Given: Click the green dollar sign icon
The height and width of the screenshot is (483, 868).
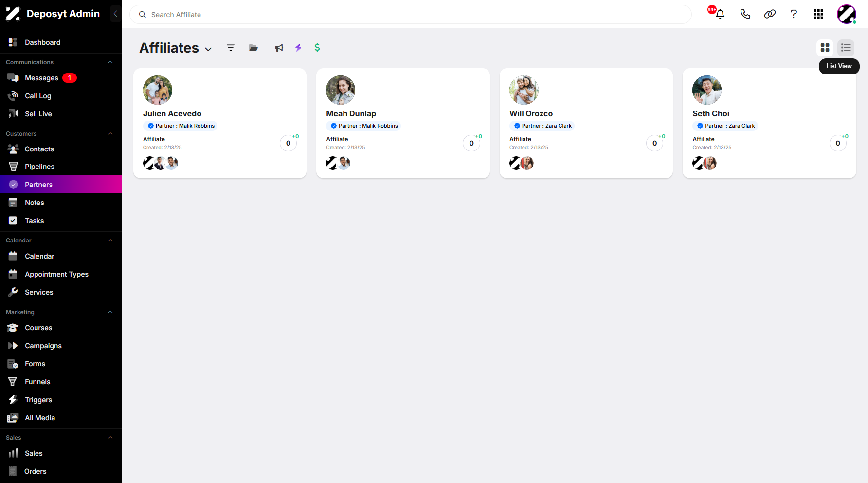Looking at the screenshot, I should pyautogui.click(x=317, y=47).
